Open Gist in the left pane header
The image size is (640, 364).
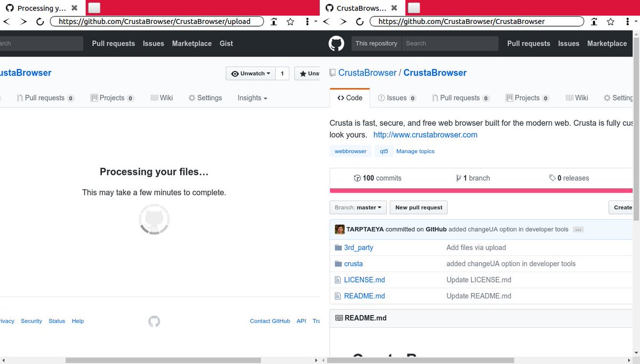tap(226, 44)
